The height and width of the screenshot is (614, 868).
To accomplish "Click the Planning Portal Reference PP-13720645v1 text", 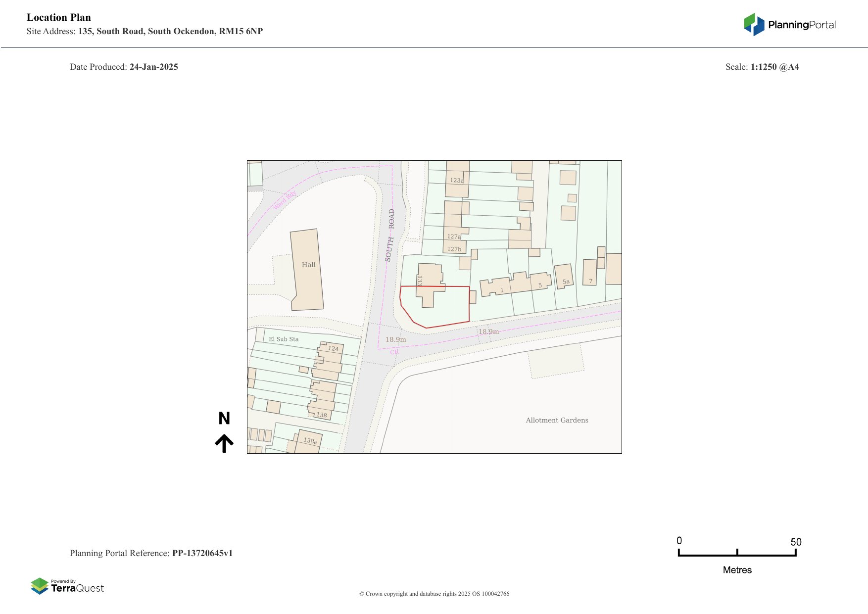I will click(x=151, y=553).
